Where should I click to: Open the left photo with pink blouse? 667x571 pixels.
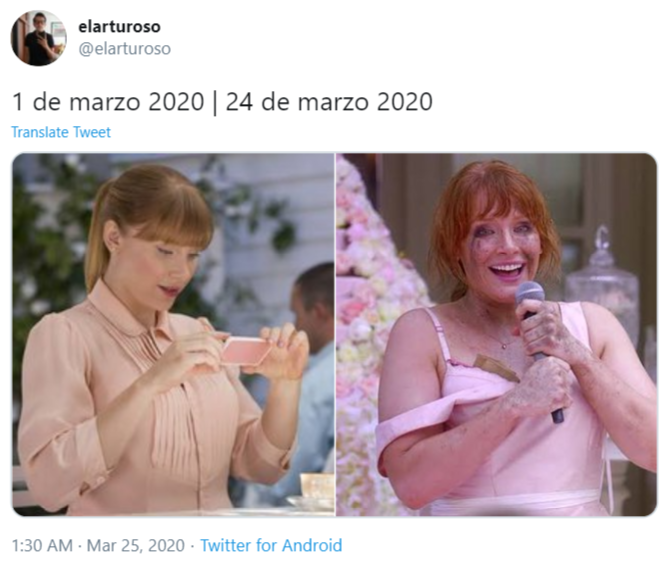(x=173, y=334)
